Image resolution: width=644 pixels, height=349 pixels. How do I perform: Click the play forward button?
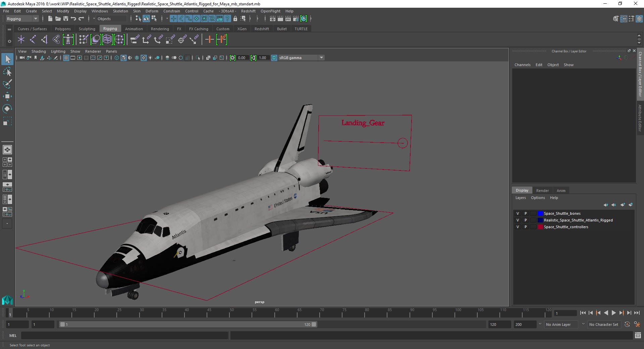pyautogui.click(x=613, y=313)
